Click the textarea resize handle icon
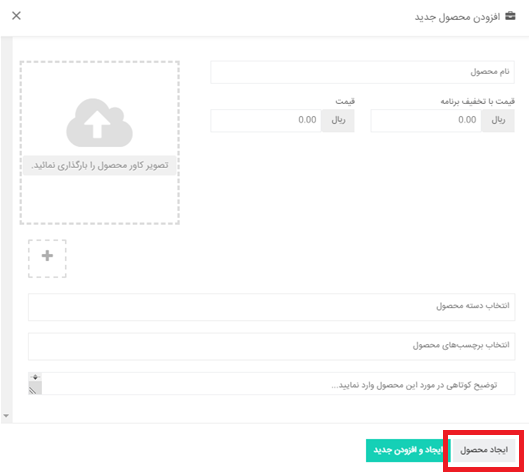The height and width of the screenshot is (476, 529). 33,390
